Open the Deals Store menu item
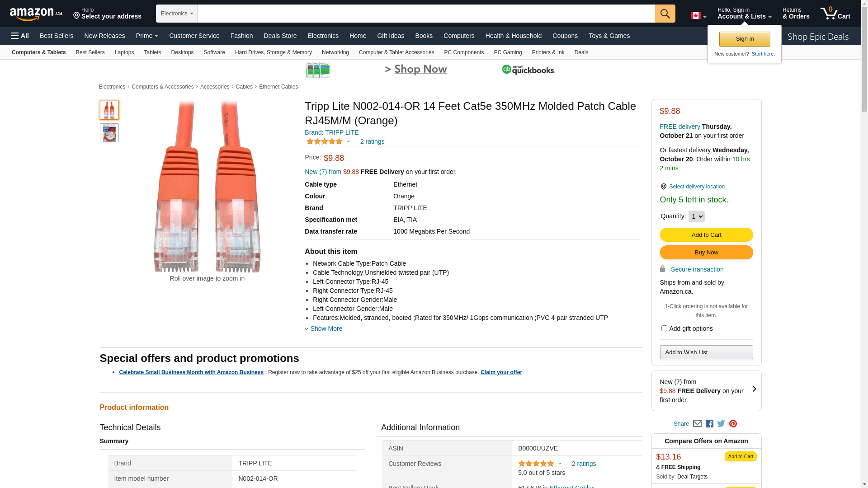 click(280, 36)
